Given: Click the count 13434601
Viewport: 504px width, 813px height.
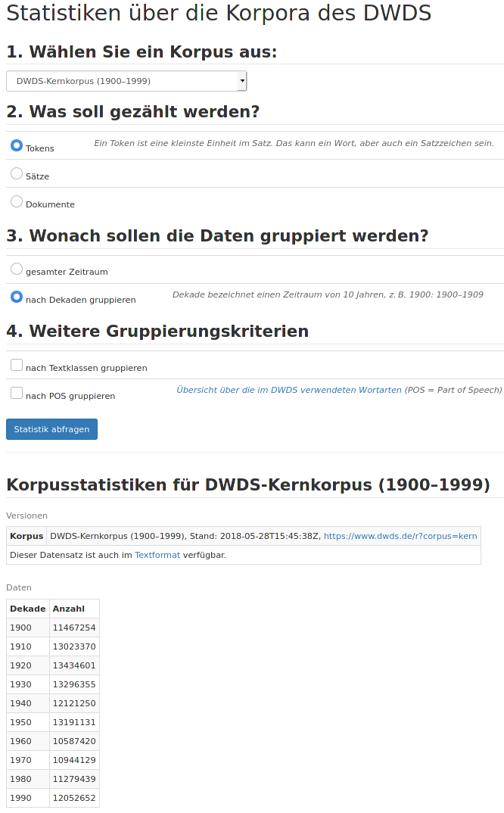Looking at the screenshot, I should pos(74,665).
